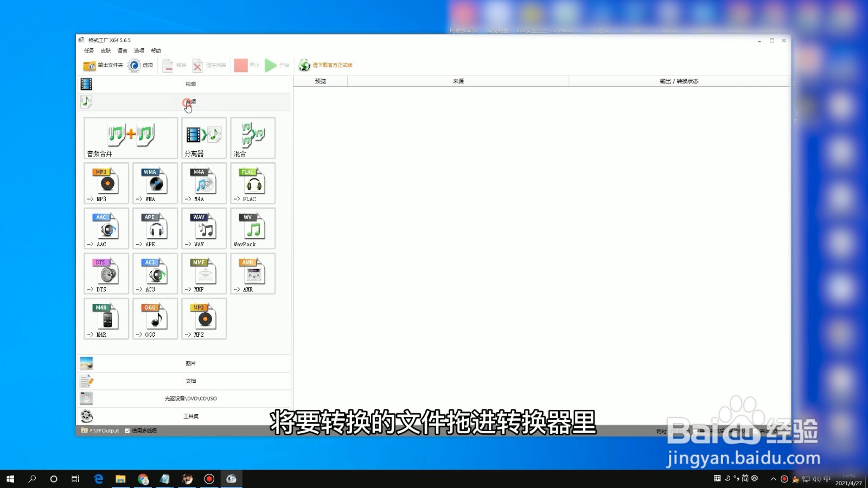Open the WavPack converter
The width and height of the screenshot is (868, 488).
point(252,228)
